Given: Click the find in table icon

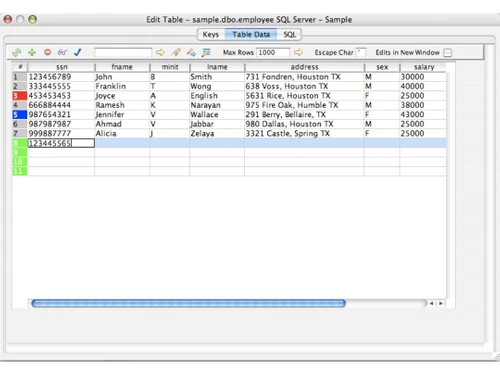Looking at the screenshot, I should click(206, 52).
